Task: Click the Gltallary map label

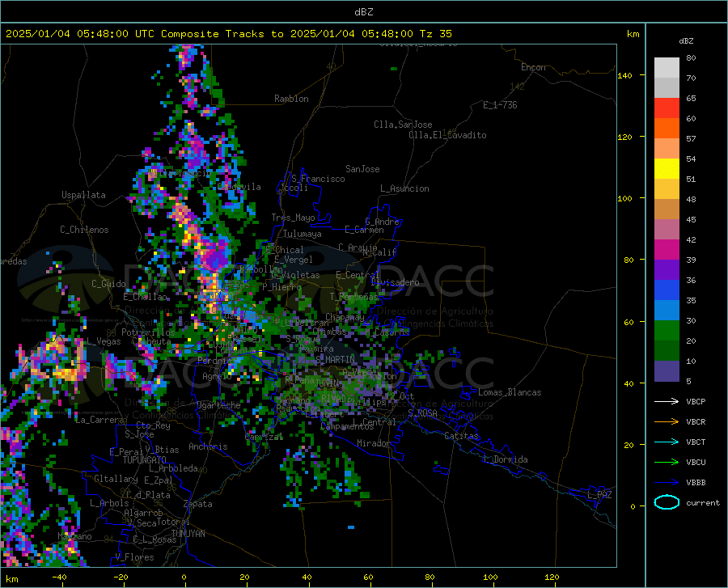Action: (x=116, y=479)
